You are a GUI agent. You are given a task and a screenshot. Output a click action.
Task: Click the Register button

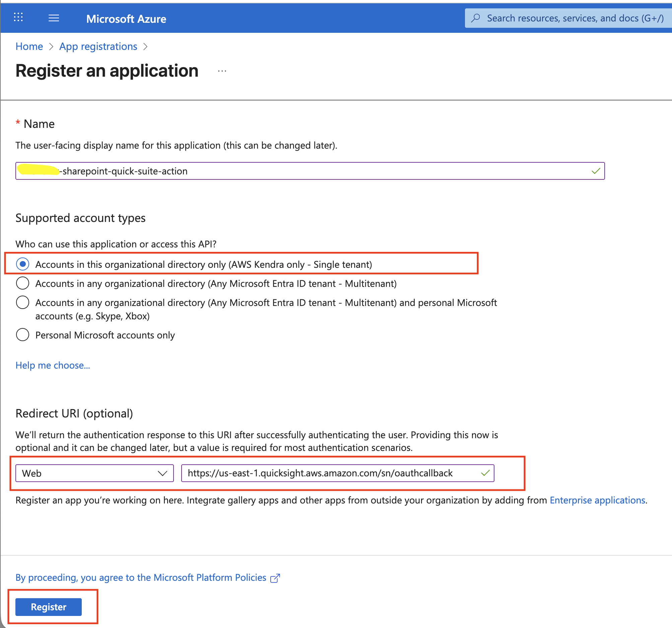[x=48, y=607]
